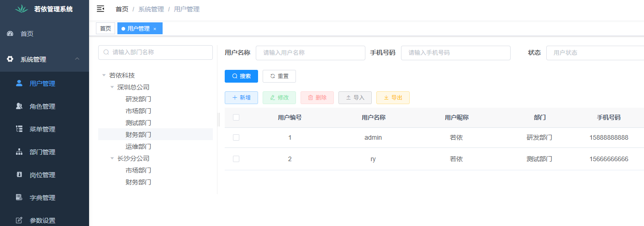Click the 新增 add button
644x226 pixels.
(241, 98)
